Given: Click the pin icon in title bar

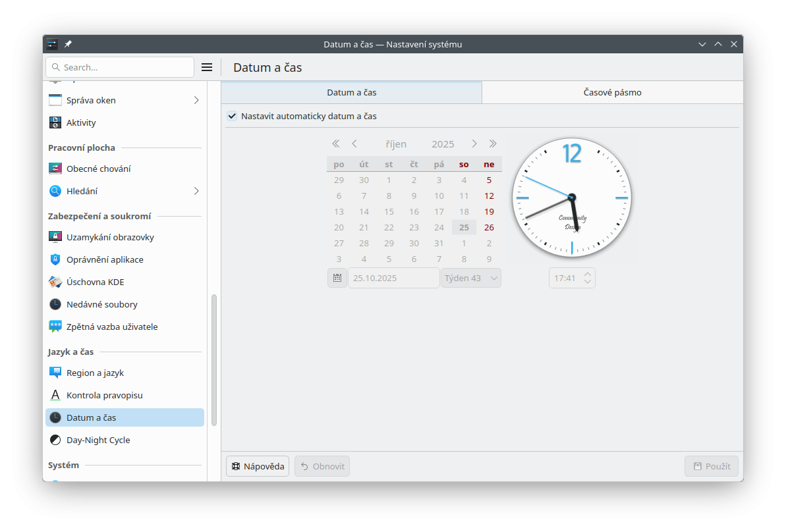Looking at the screenshot, I should pyautogui.click(x=68, y=44).
